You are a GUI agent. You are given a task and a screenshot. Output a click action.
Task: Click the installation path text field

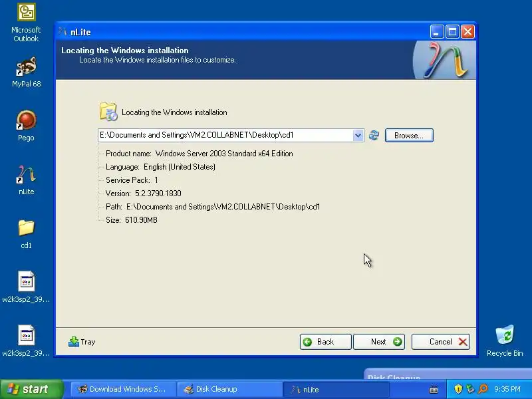225,136
